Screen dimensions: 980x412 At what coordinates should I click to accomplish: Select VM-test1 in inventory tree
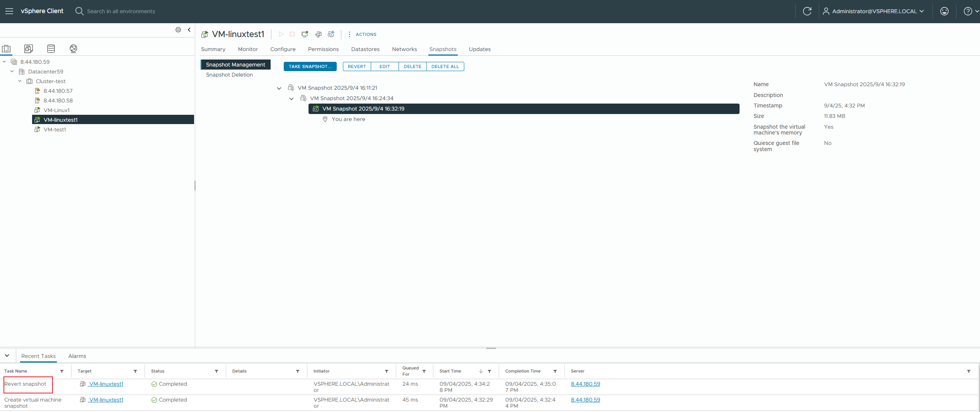(x=55, y=129)
